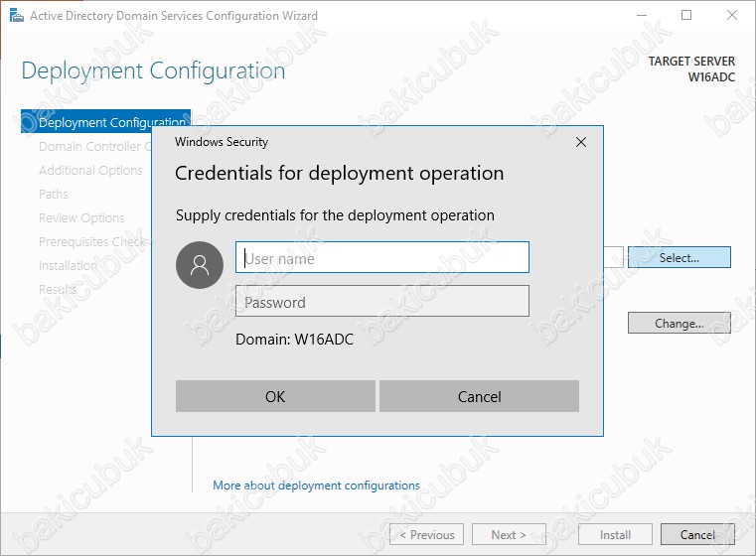Cancel the configuration wizard at bottom right
756x556 pixels.
[x=697, y=534]
